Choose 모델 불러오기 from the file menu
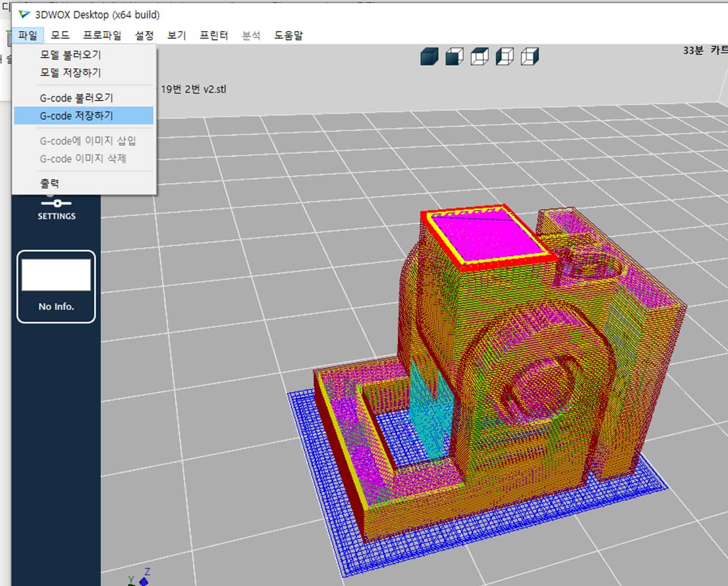This screenshot has width=728, height=586. pos(83,55)
